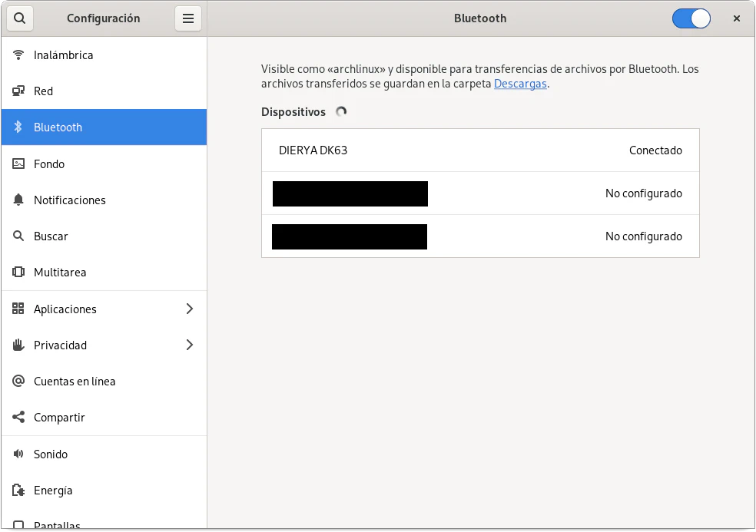Screen dimensions: 756x532
Task: Click the bell icon beside Notificaciones
Action: (x=18, y=200)
